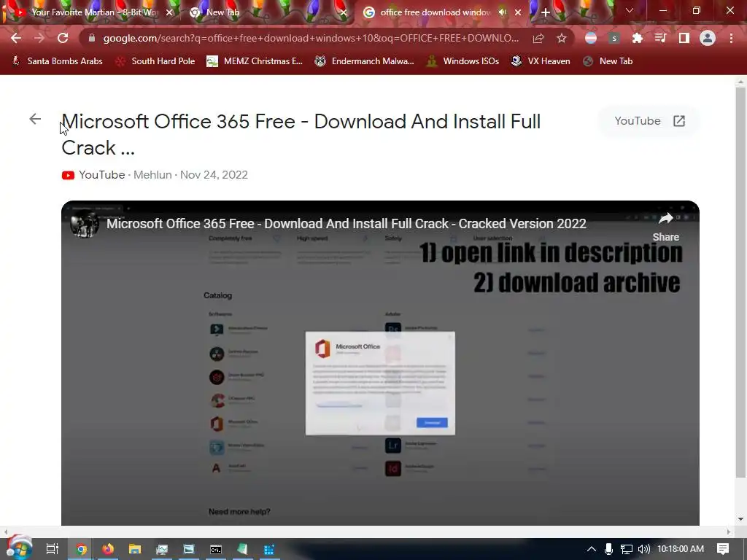Open the Windows Start button
Viewport: 747px width, 560px height.
coord(19,548)
